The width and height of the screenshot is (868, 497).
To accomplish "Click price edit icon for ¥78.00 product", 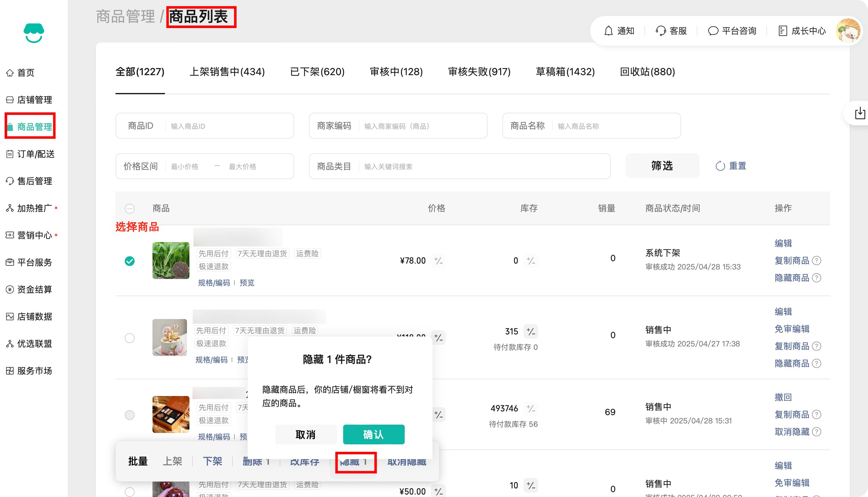I will 438,261.
